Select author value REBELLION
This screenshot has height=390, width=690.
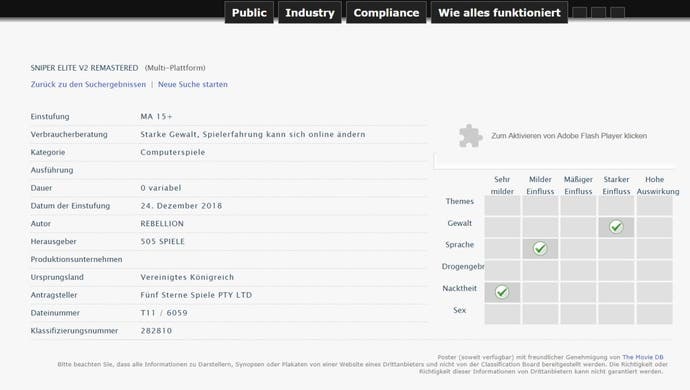pos(162,224)
